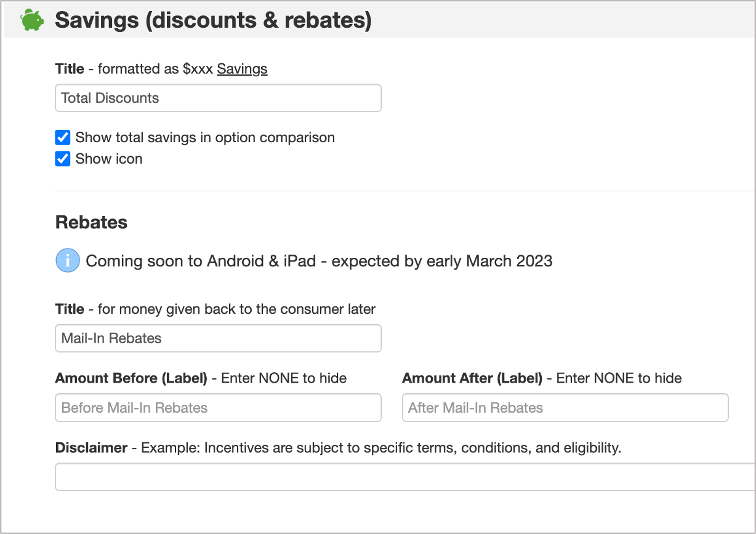Click the bold Disclaimer label
The height and width of the screenshot is (534, 756).
pos(91,448)
